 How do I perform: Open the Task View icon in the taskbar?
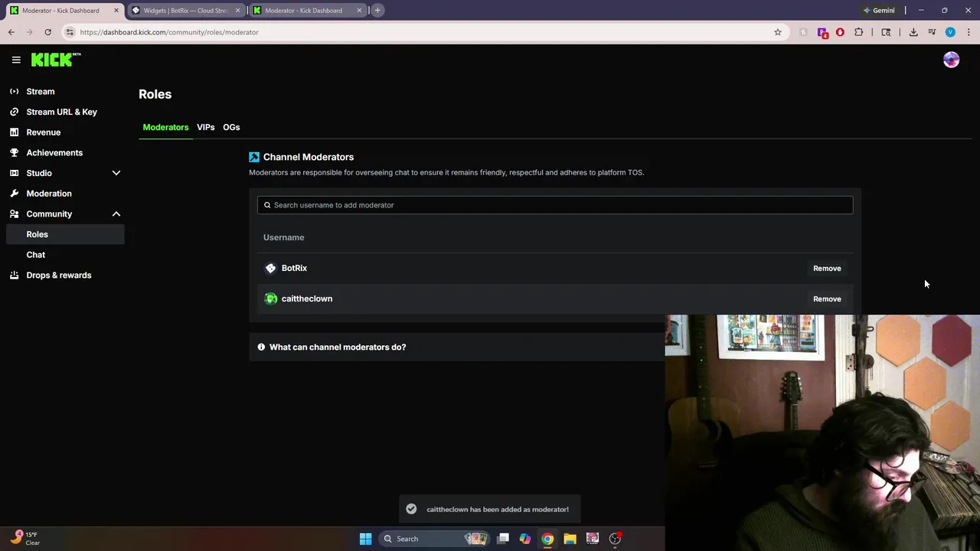503,539
